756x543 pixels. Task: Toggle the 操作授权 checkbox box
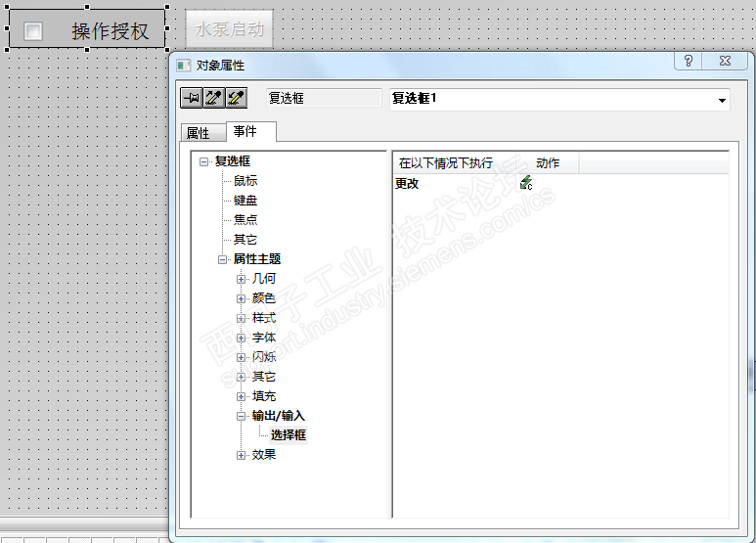click(33, 31)
